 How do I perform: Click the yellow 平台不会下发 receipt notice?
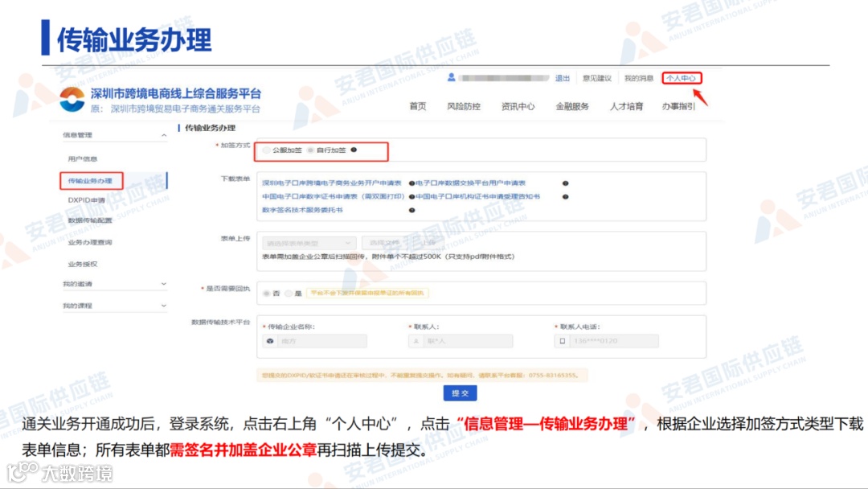click(x=367, y=293)
